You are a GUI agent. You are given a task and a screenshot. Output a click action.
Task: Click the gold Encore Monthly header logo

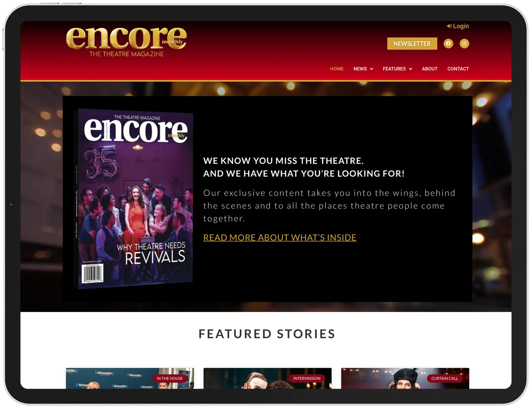coord(126,41)
